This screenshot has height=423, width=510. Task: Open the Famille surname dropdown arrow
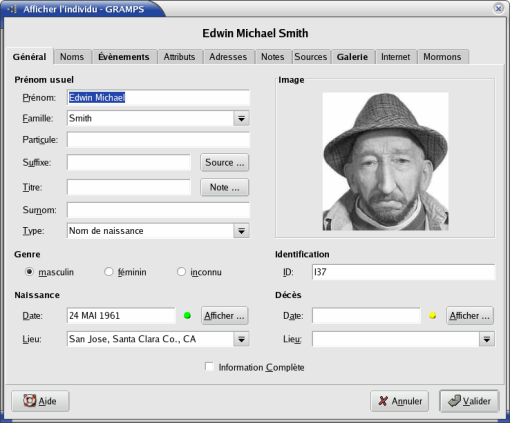point(241,118)
